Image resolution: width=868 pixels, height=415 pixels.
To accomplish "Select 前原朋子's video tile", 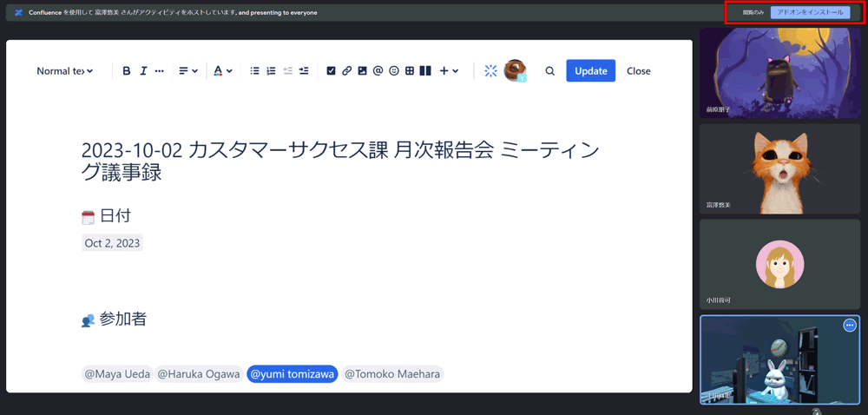I will click(x=780, y=73).
